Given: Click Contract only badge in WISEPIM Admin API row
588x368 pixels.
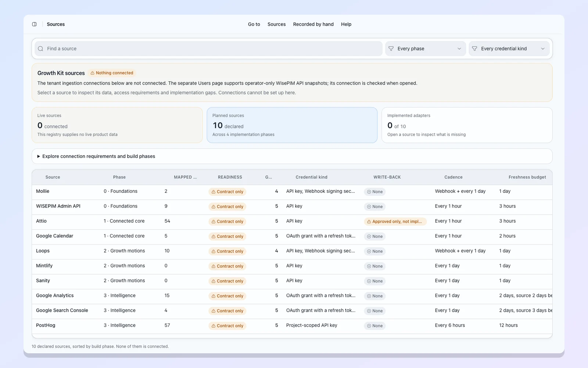Looking at the screenshot, I should tap(227, 206).
